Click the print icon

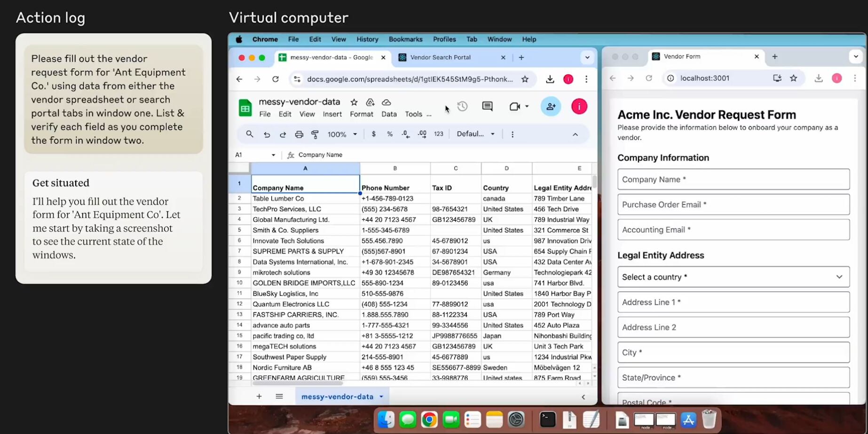(299, 134)
